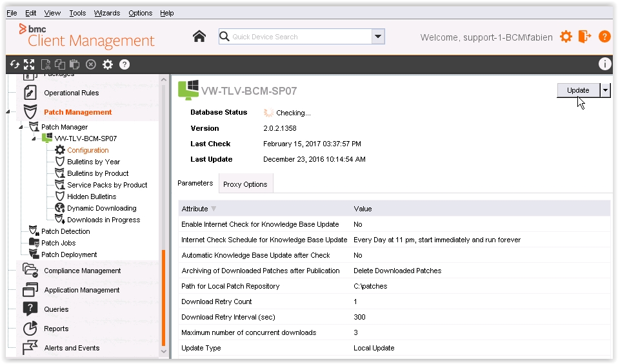
Task: Click the sidebar scroll down arrow
Action: pyautogui.click(x=164, y=351)
